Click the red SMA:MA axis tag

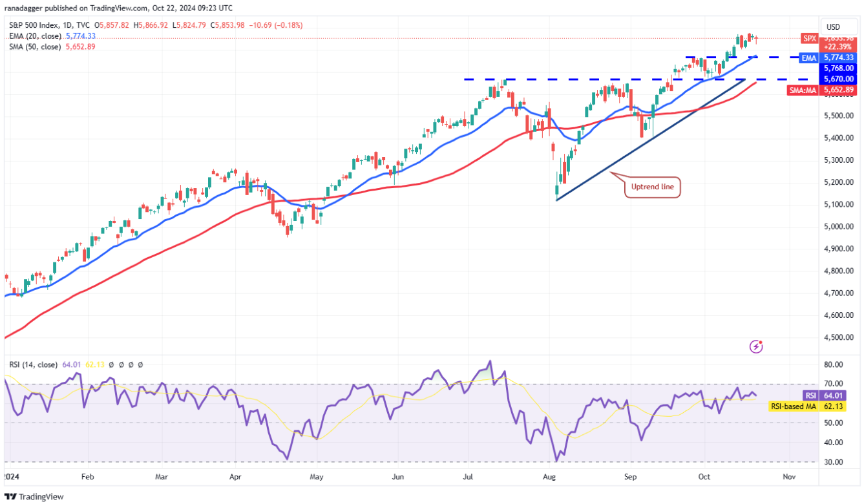tap(803, 90)
